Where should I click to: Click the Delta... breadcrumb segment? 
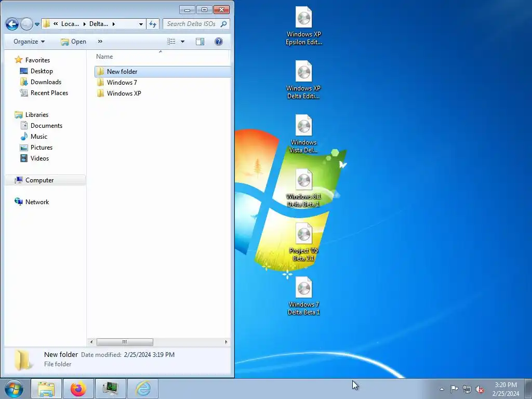coord(98,24)
